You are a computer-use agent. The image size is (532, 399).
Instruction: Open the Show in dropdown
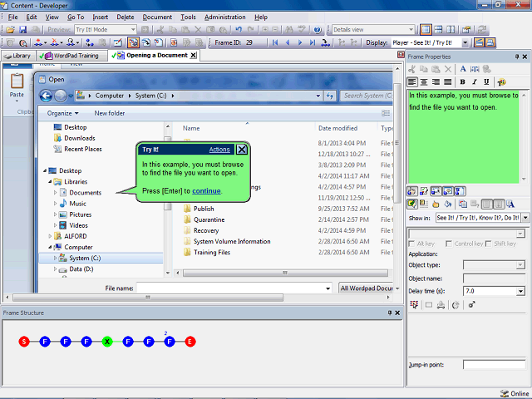click(525, 218)
